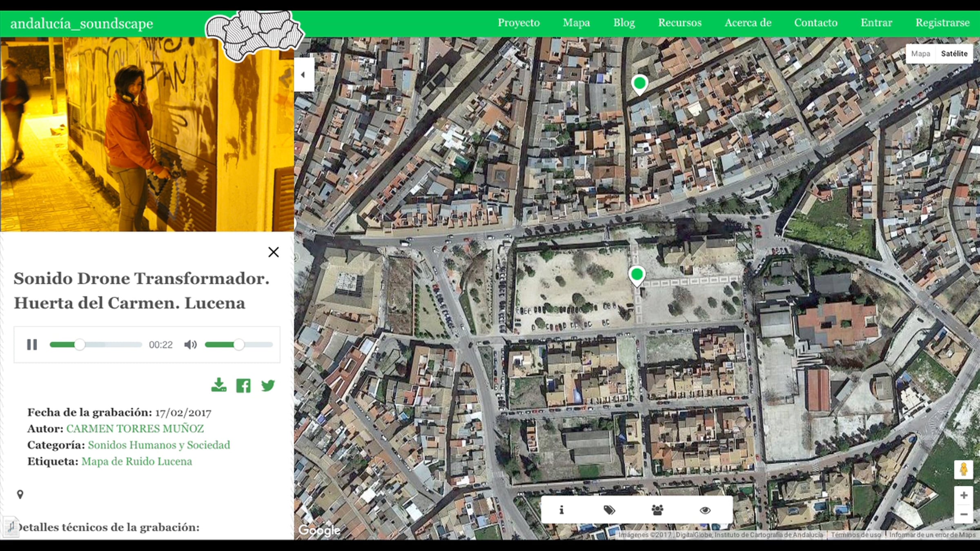
Task: Share recording on Facebook
Action: tap(243, 385)
